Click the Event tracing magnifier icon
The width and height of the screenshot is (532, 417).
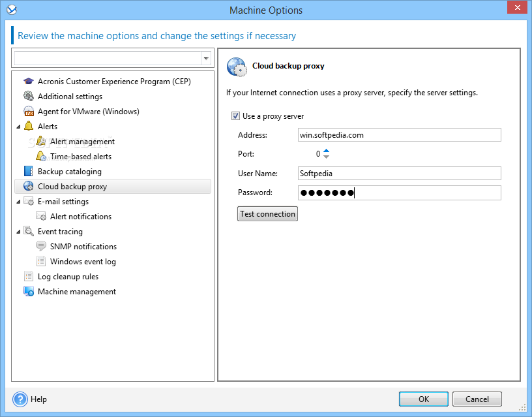[29, 231]
